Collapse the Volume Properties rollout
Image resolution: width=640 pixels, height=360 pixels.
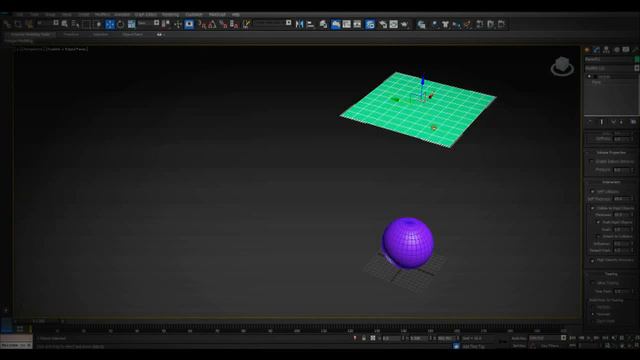click(x=611, y=153)
